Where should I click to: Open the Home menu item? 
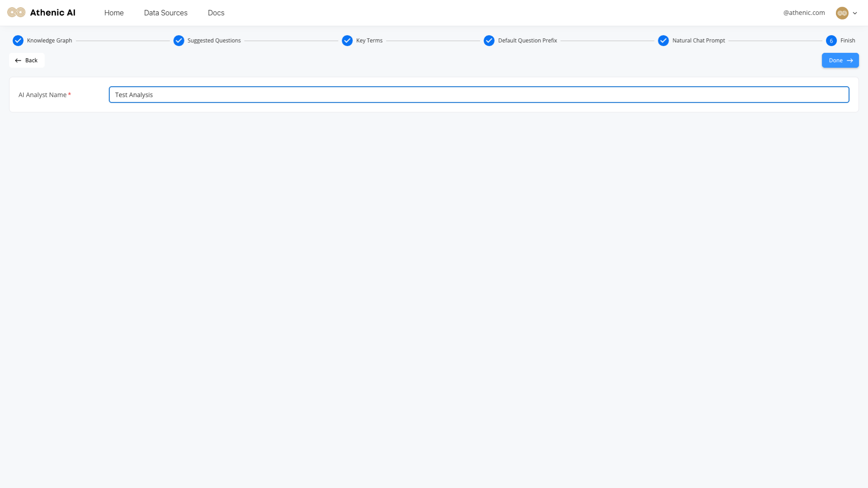pyautogui.click(x=114, y=13)
